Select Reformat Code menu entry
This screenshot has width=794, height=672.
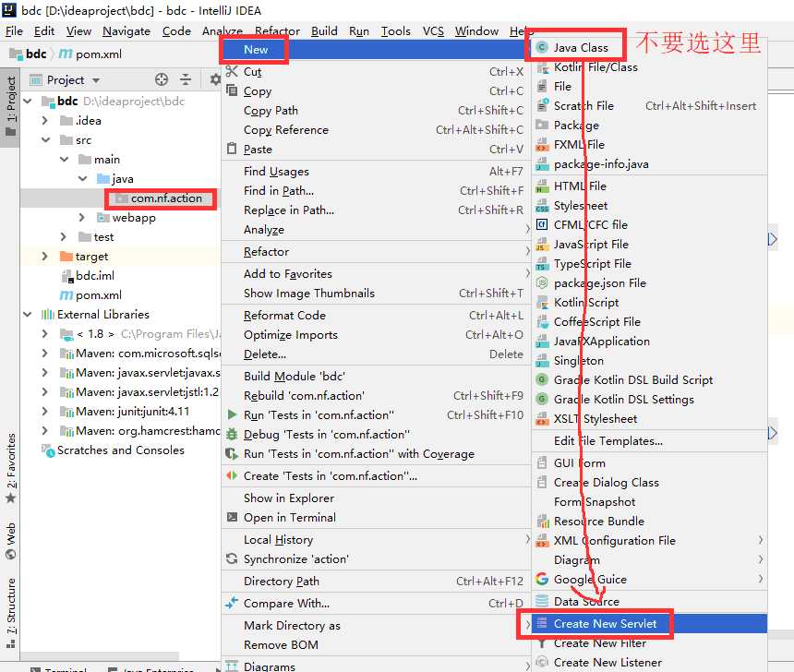[375, 315]
